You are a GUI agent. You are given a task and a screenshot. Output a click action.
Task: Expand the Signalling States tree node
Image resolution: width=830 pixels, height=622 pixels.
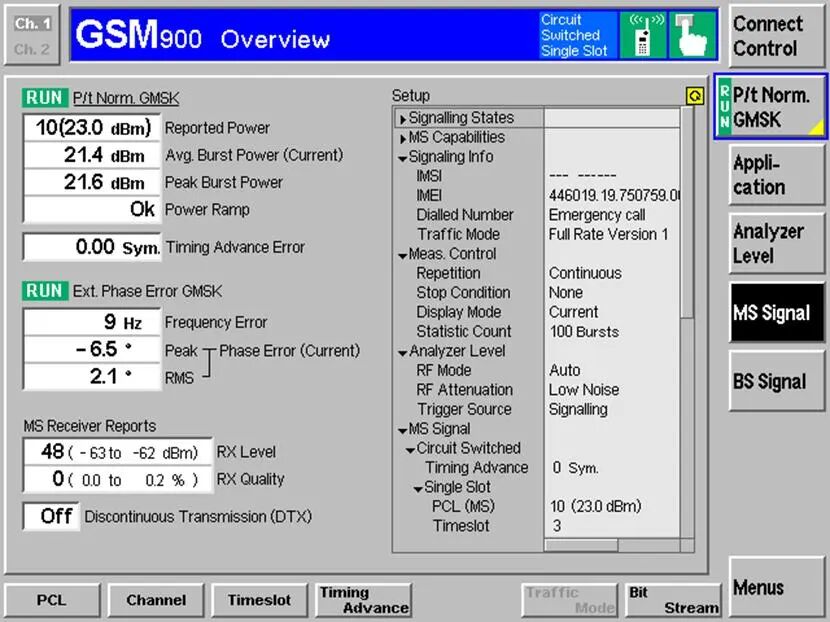tap(403, 119)
